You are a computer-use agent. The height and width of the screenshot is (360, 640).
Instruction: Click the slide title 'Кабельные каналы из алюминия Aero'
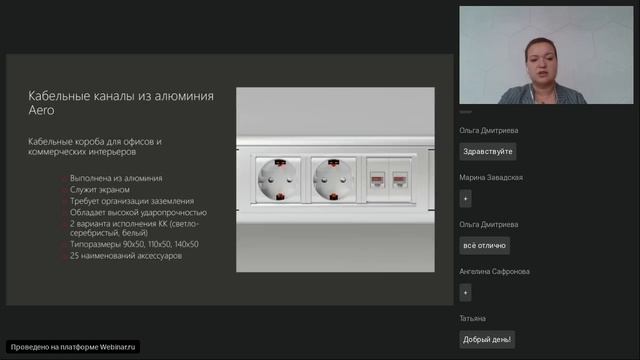[121, 103]
